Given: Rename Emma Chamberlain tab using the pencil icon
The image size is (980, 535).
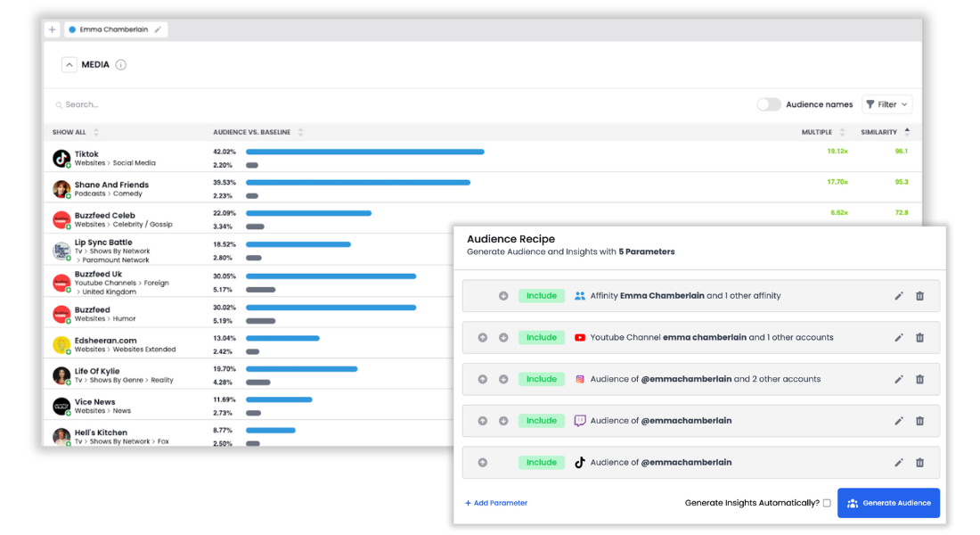Looking at the screenshot, I should click(158, 29).
